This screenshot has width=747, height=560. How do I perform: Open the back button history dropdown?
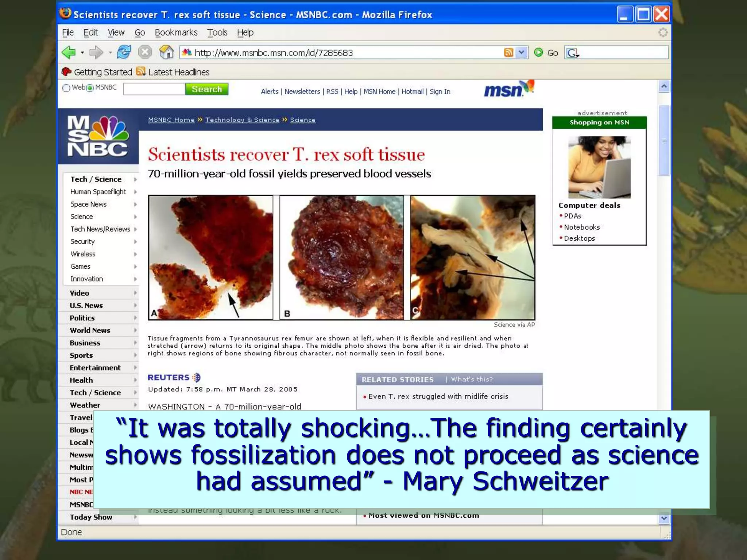tap(82, 52)
